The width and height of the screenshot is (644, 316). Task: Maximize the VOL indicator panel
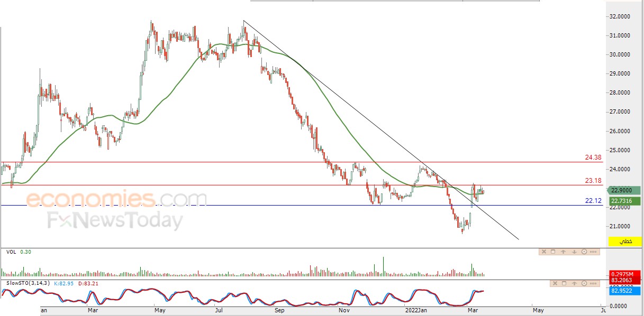click(553, 252)
